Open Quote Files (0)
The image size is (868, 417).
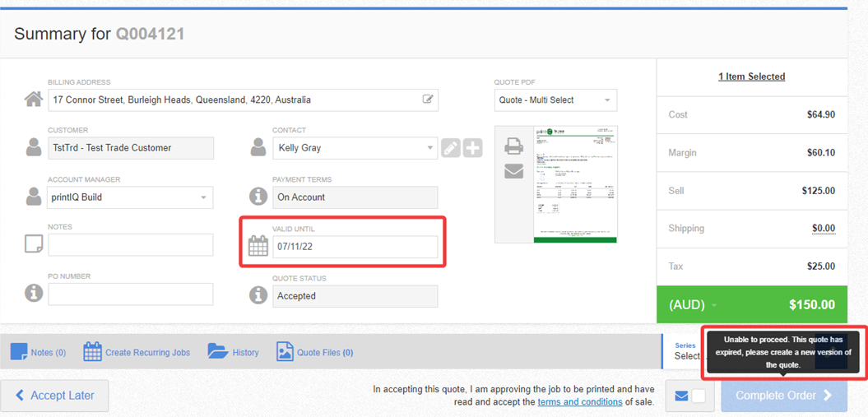tap(314, 352)
